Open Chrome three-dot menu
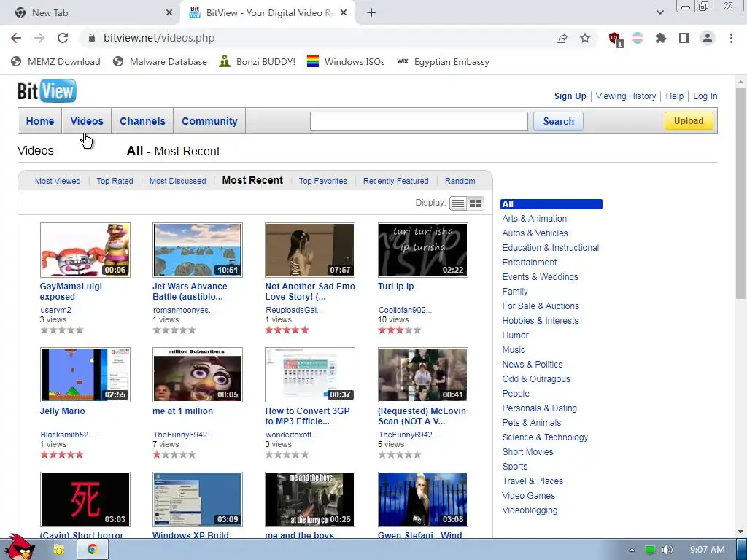Viewport: 747px width, 560px height. point(731,38)
